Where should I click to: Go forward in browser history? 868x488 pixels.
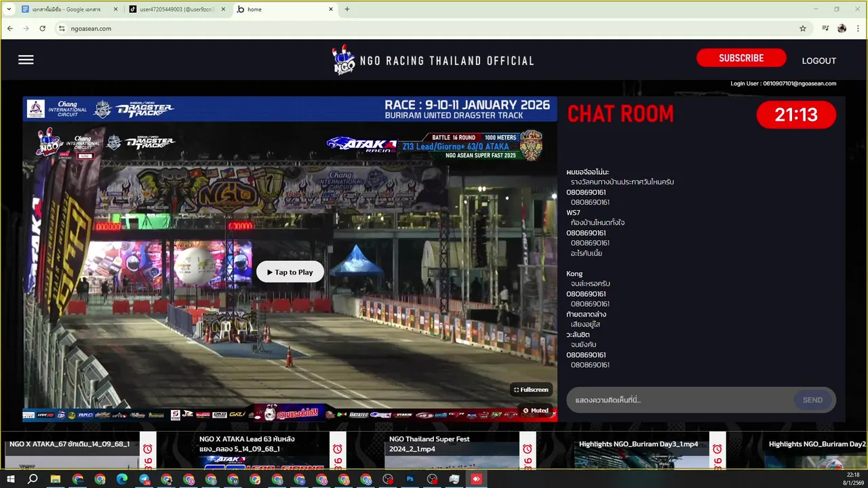pos(26,28)
